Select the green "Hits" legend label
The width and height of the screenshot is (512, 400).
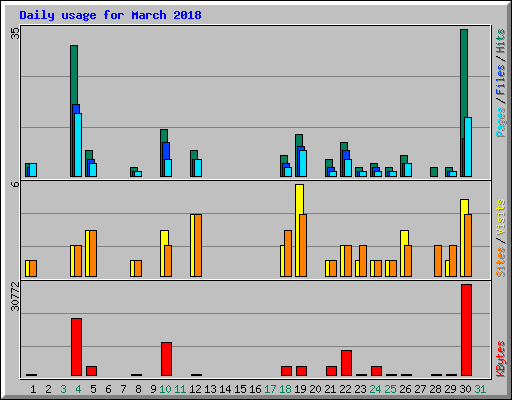500,41
